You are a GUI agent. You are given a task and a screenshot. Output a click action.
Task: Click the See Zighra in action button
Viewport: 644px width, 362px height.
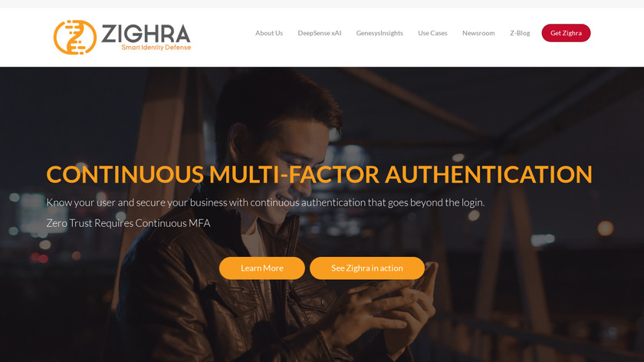tap(367, 268)
